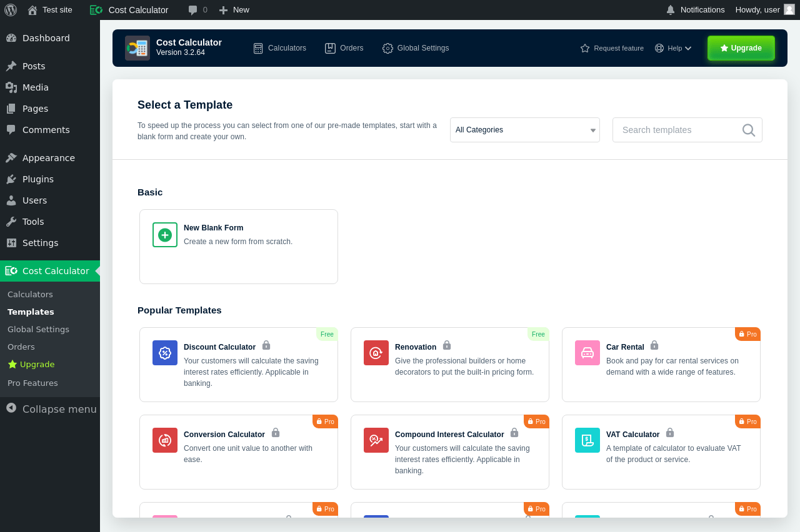
Task: Click the Free badge on Discount Calculator
Action: point(327,334)
